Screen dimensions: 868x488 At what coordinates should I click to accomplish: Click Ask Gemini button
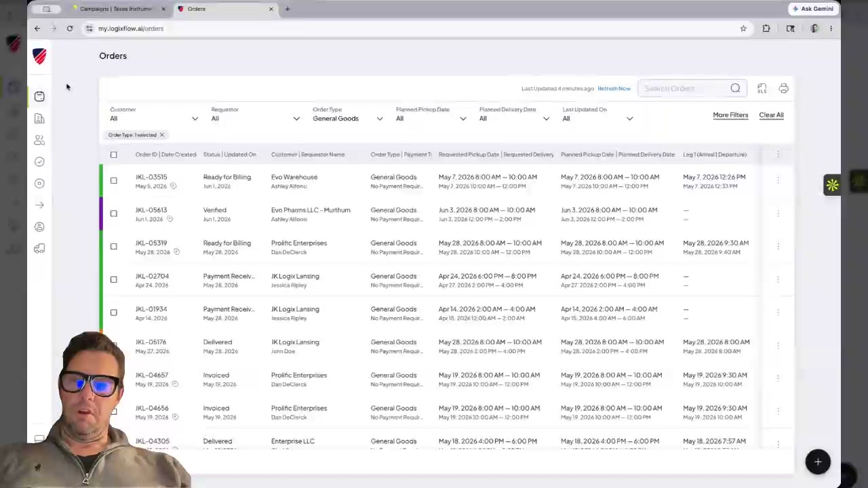[x=812, y=9]
